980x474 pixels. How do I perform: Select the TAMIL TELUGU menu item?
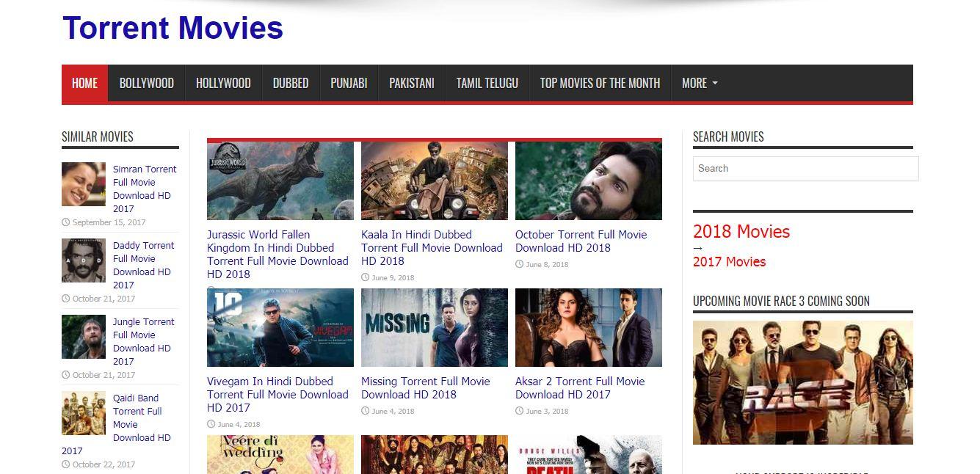[x=487, y=83]
